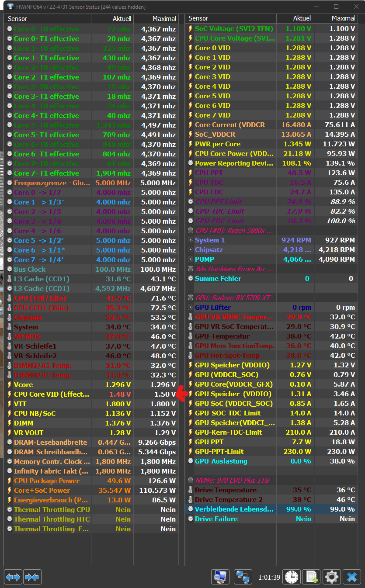Click the left panel's Sensor column header

pos(48,19)
